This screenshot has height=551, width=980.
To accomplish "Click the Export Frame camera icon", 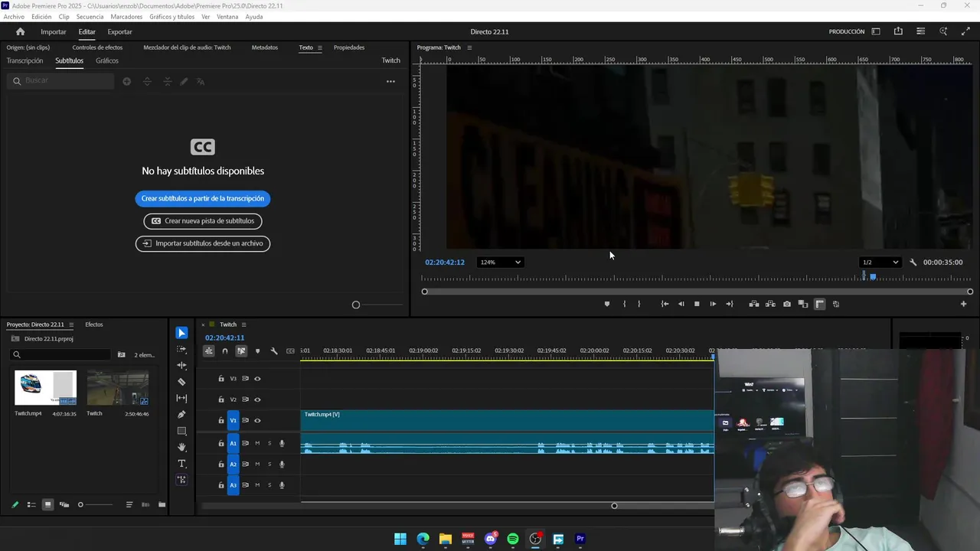I will click(x=786, y=304).
